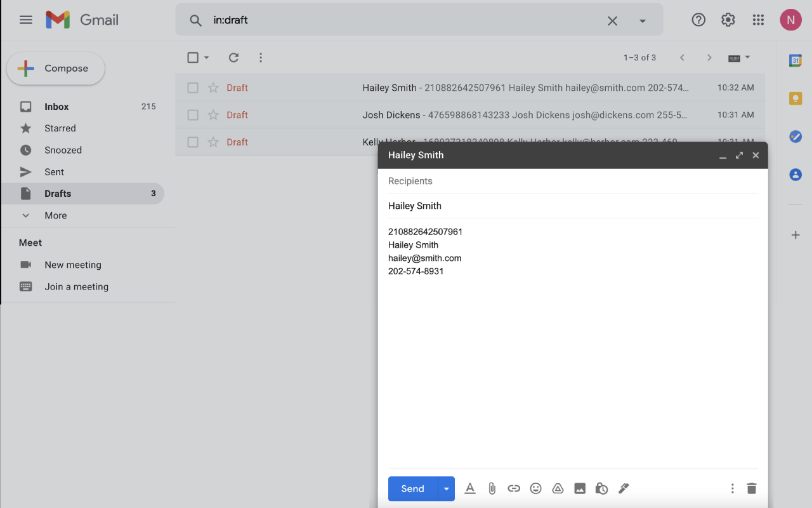Discard the draft with the trash icon
Viewport: 812px width, 508px height.
tap(752, 488)
